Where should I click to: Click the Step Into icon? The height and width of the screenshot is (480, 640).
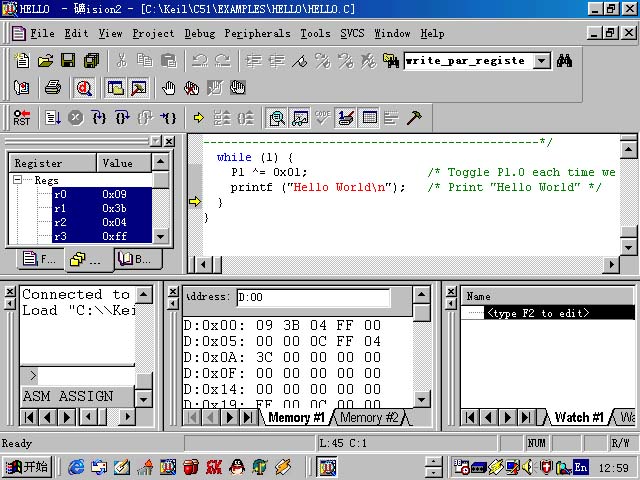99,118
